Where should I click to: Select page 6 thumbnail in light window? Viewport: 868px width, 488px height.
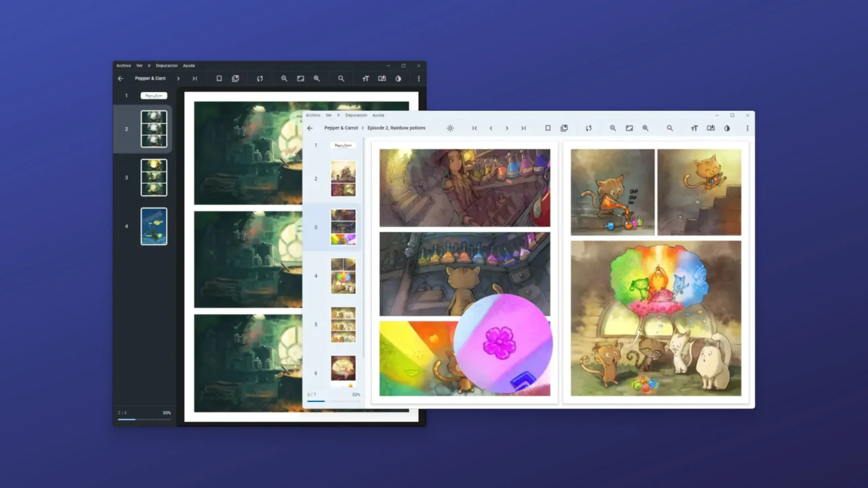(343, 371)
